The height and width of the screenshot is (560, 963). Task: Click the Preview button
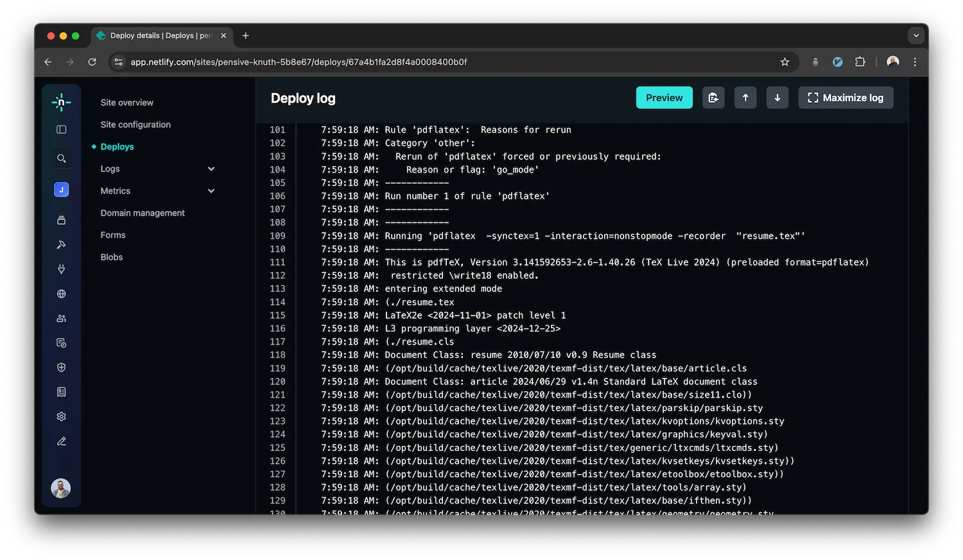pyautogui.click(x=664, y=98)
